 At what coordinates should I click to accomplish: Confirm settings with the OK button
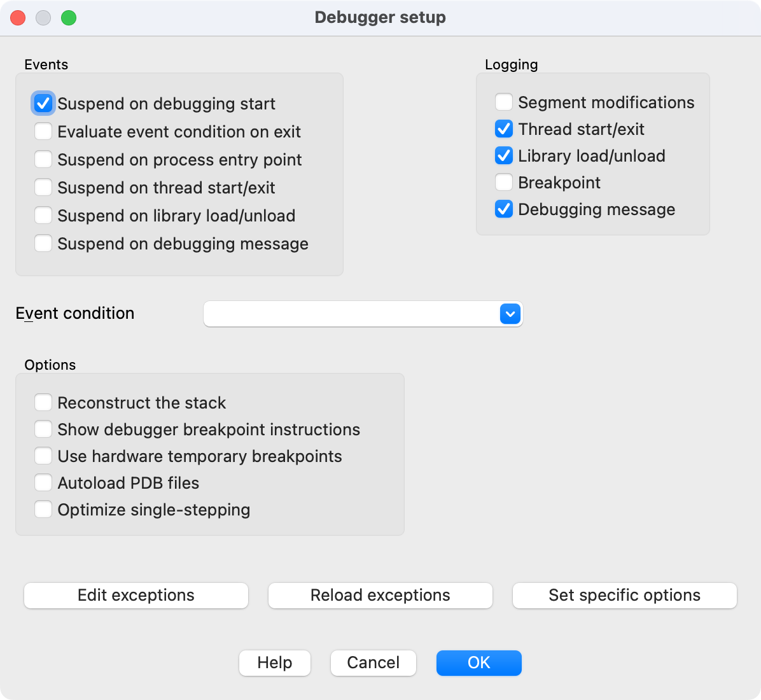coord(478,662)
